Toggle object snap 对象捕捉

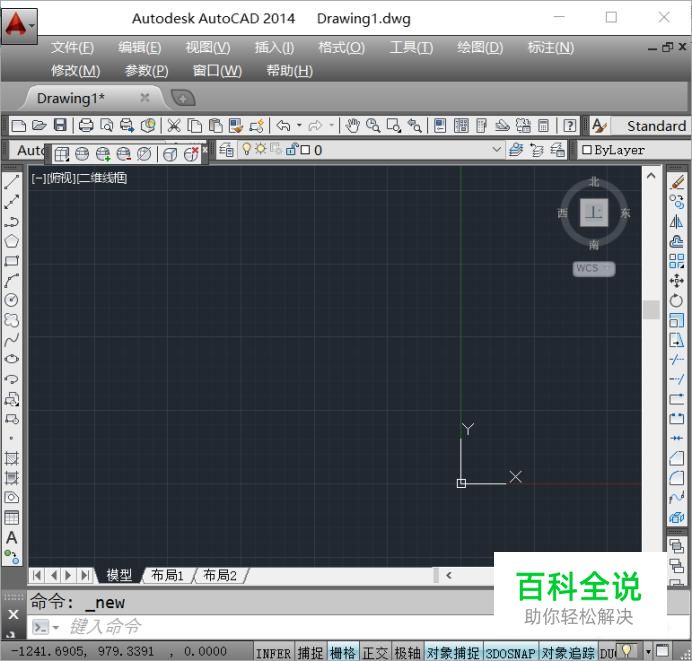[x=453, y=653]
